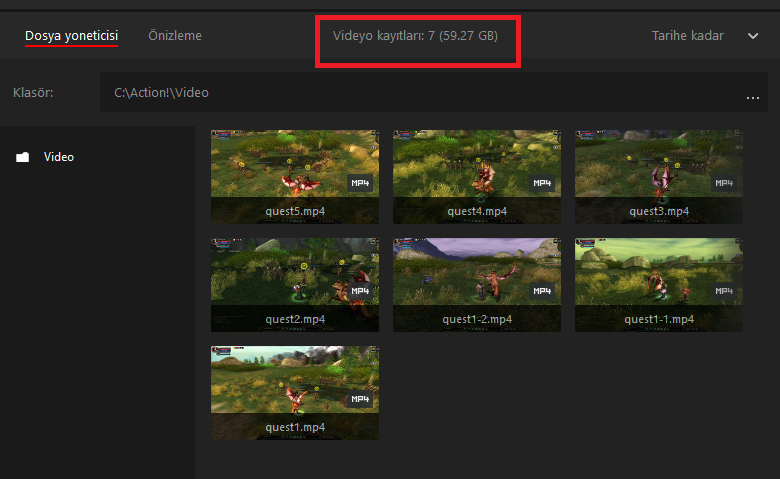This screenshot has width=780, height=479.
Task: Click the quest1-1.mp4 file name label
Action: [x=659, y=319]
